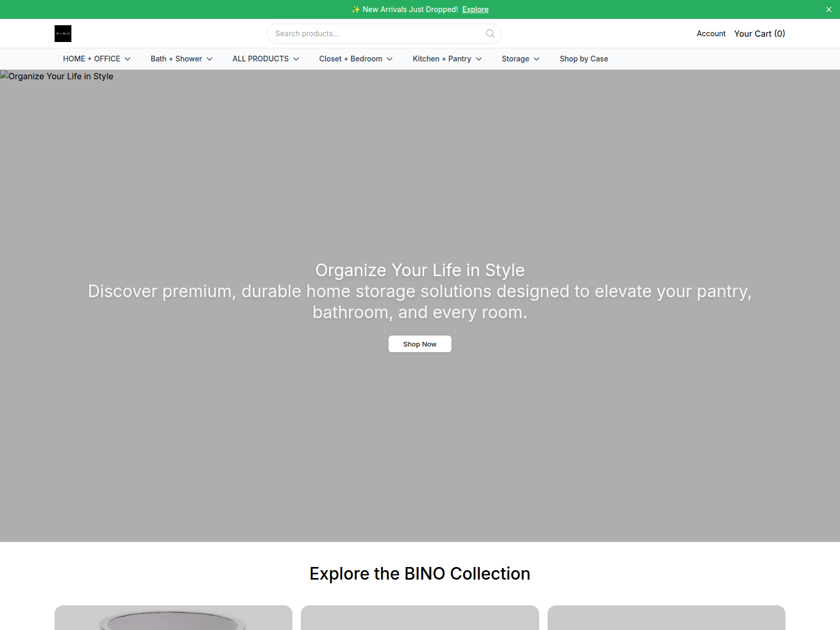The image size is (840, 630).
Task: Expand the Storage menu
Action: click(520, 59)
